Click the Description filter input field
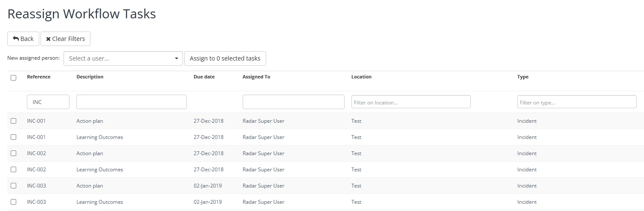The width and height of the screenshot is (644, 211). (131, 102)
